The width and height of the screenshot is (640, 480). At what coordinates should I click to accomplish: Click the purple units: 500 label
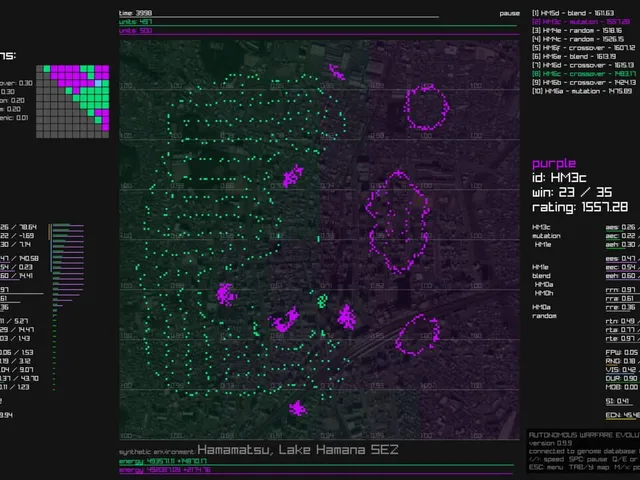point(135,31)
